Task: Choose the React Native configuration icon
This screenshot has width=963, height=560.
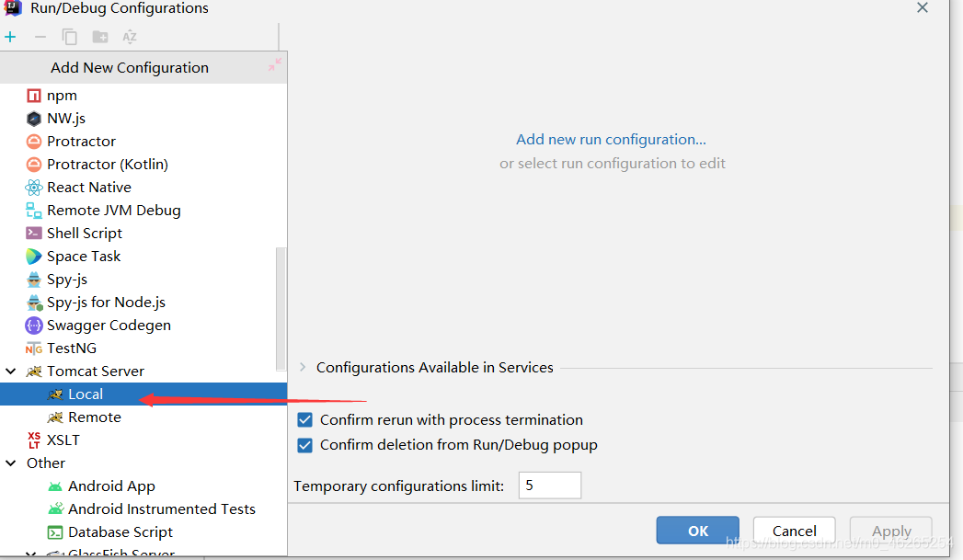Action: pos(34,188)
